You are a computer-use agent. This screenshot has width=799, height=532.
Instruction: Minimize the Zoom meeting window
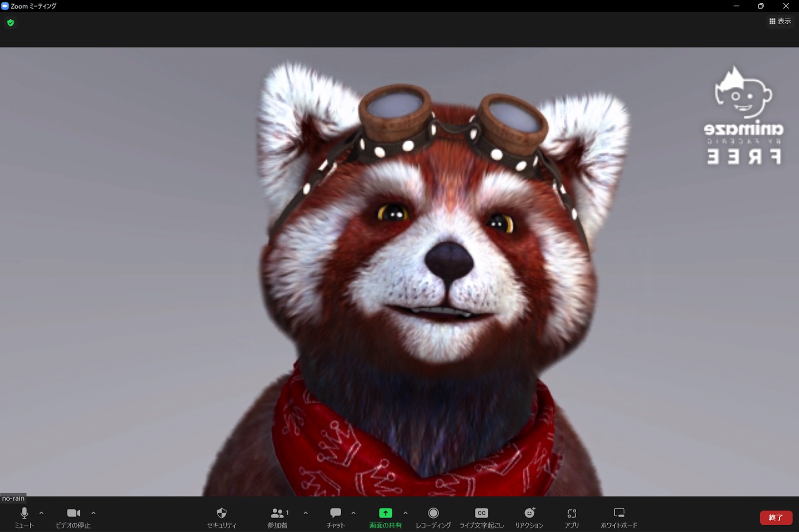point(736,6)
